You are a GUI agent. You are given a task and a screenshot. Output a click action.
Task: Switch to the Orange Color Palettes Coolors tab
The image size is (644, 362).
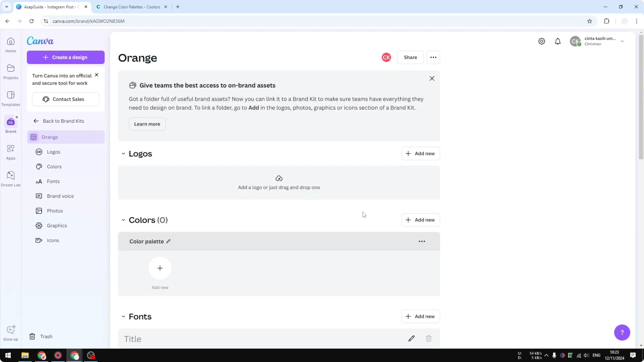(x=131, y=7)
